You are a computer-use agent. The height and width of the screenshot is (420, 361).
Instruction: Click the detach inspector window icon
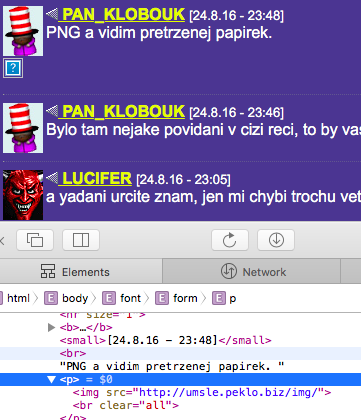(x=35, y=240)
